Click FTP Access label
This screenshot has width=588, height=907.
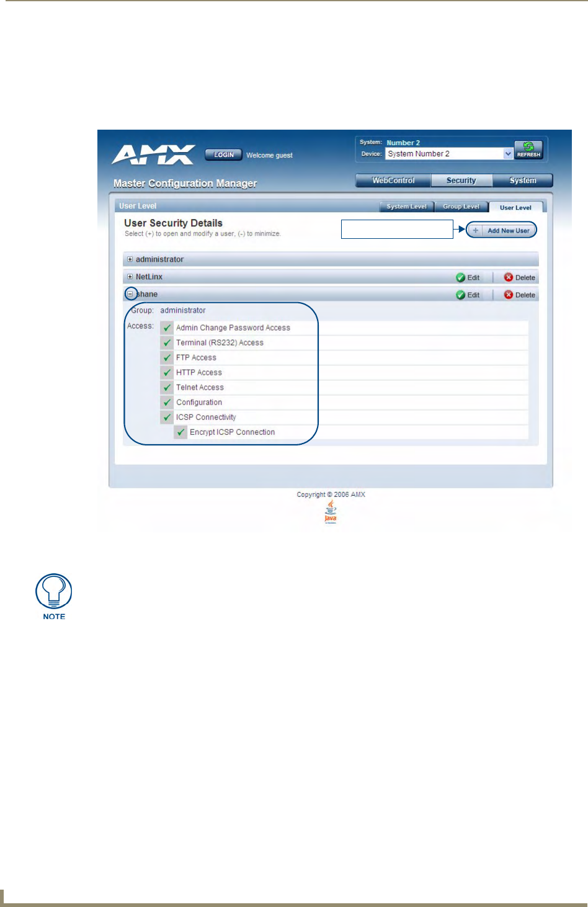(196, 357)
